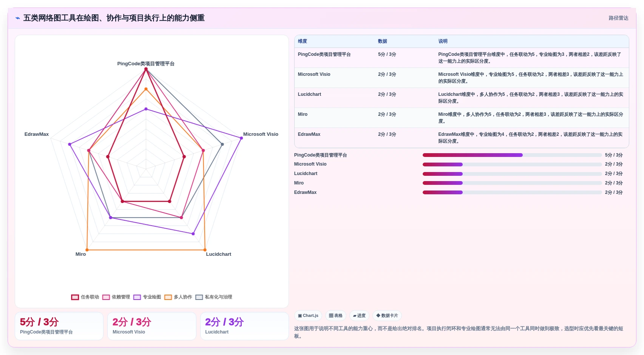Select the 数据卡片 tag chip
This screenshot has height=355, width=644.
(387, 316)
